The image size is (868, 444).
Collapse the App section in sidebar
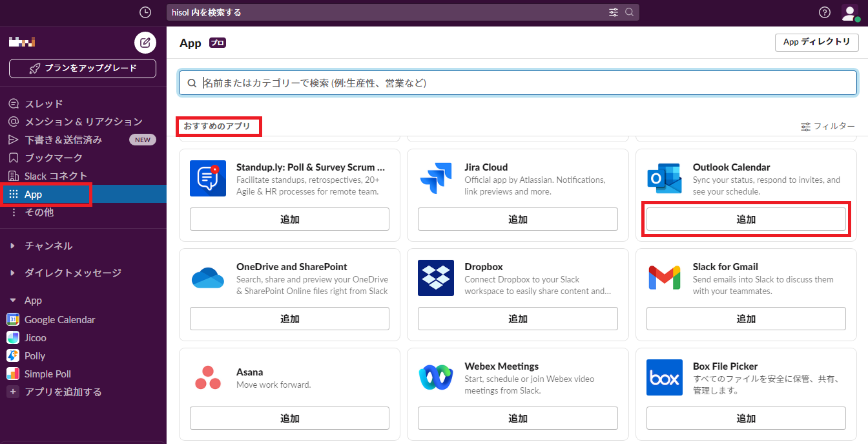click(12, 301)
